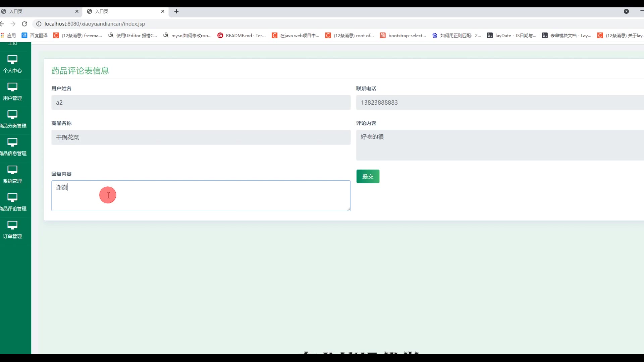Viewport: 644px width, 362px height.
Task: Click the 药品评论表信息 heading
Action: click(80, 71)
